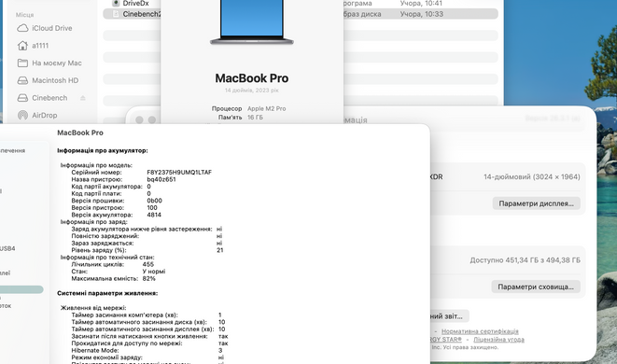Click "Доступно 451,34 ГБ з 494,38 ГБ" text
This screenshot has height=364, width=617.
pyautogui.click(x=525, y=260)
